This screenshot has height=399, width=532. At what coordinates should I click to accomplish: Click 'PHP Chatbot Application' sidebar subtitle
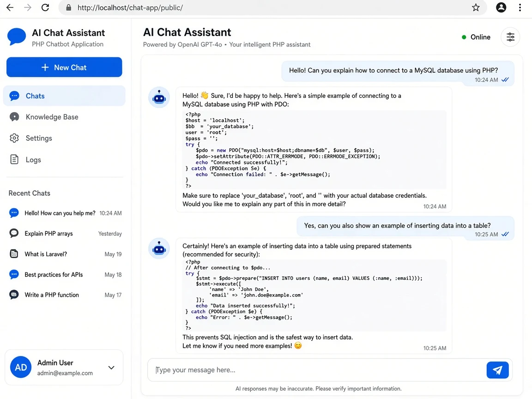[x=67, y=44]
